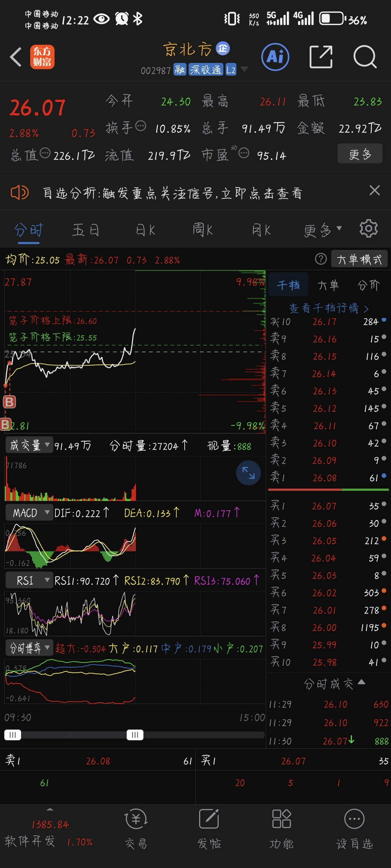
Task: Select the 买8 26.00 order row
Action: click(x=328, y=627)
